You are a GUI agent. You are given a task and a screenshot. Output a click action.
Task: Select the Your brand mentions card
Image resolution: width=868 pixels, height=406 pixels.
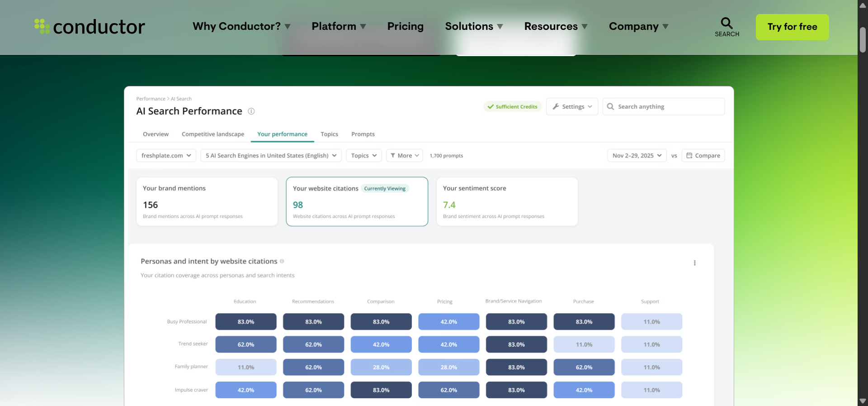[207, 201]
